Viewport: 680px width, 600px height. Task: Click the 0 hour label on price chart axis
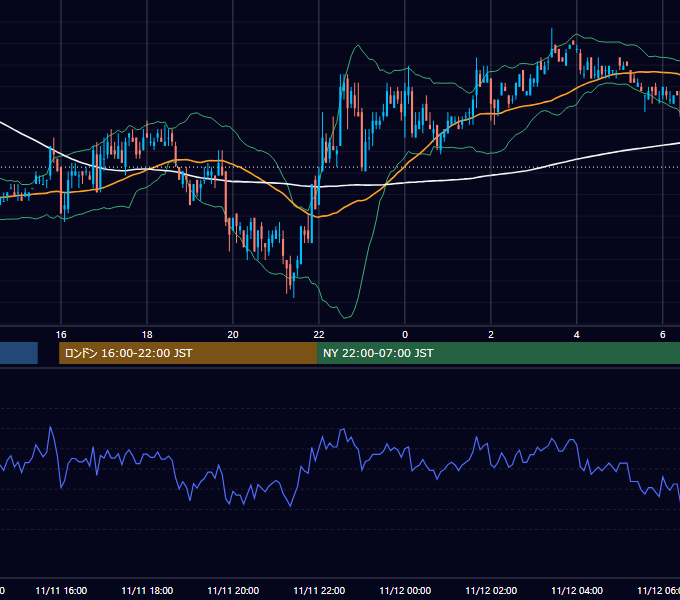405,334
